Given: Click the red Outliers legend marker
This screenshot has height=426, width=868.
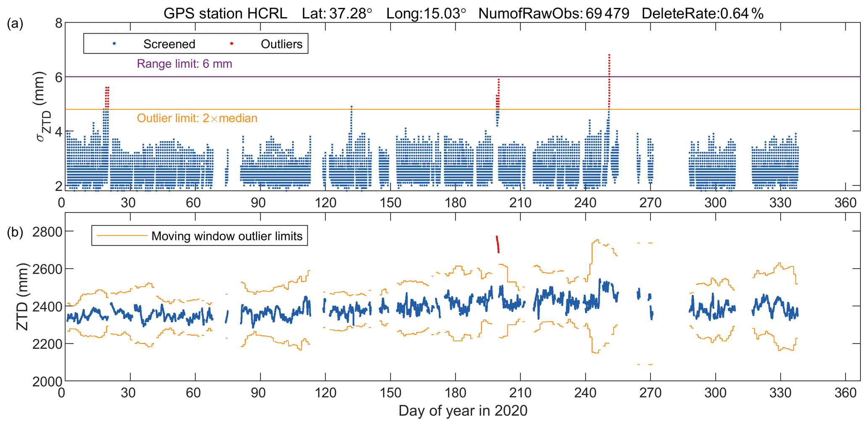Looking at the screenshot, I should [x=231, y=44].
